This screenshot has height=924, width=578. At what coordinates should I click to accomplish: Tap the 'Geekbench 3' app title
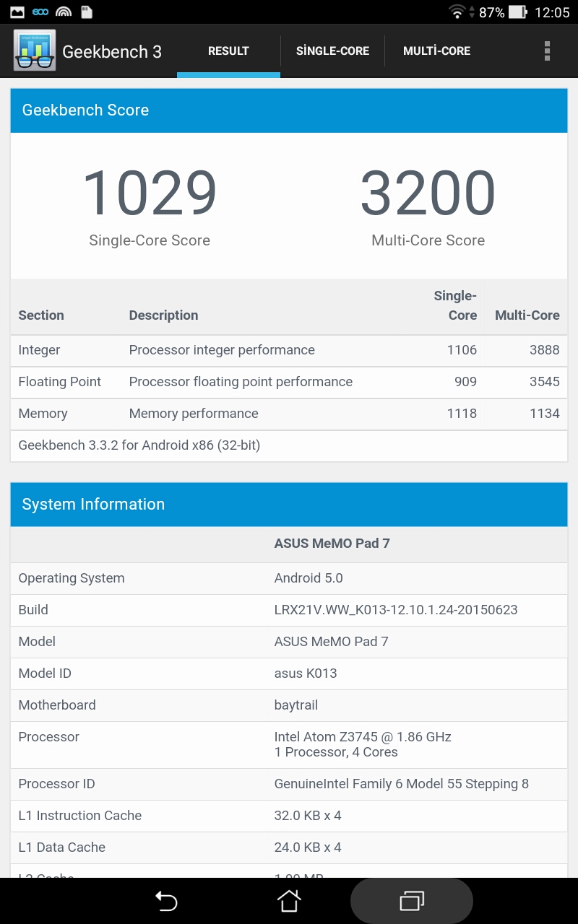click(x=112, y=51)
